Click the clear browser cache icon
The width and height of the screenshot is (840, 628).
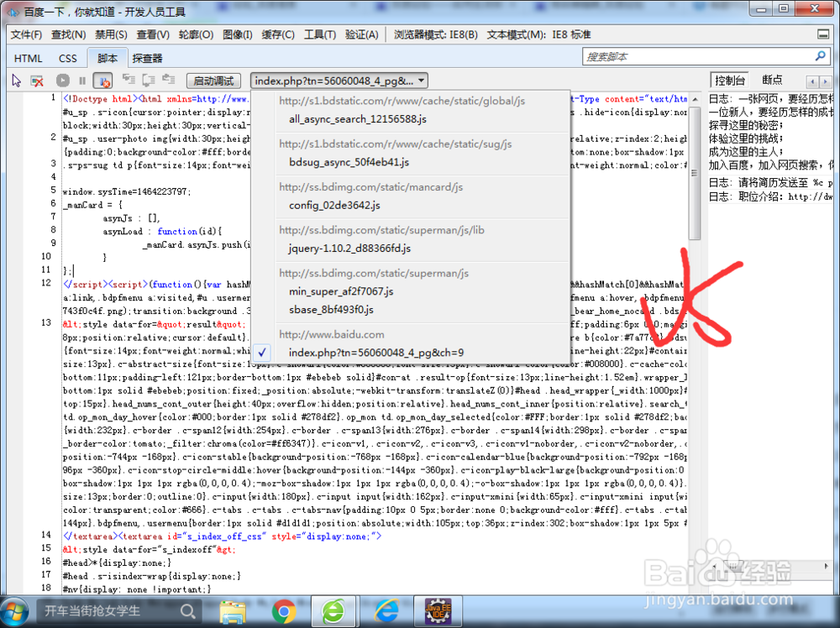[37, 81]
